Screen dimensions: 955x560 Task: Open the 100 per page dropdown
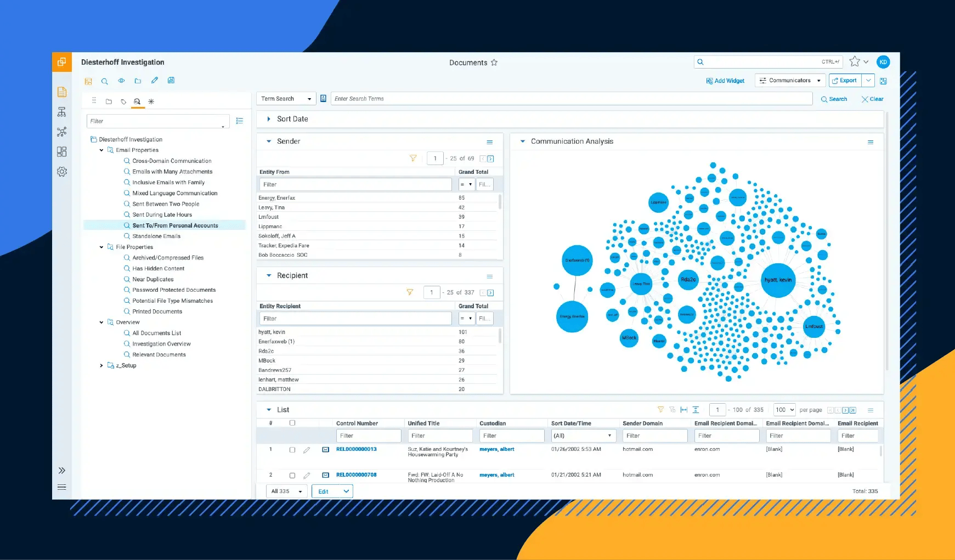pyautogui.click(x=784, y=410)
